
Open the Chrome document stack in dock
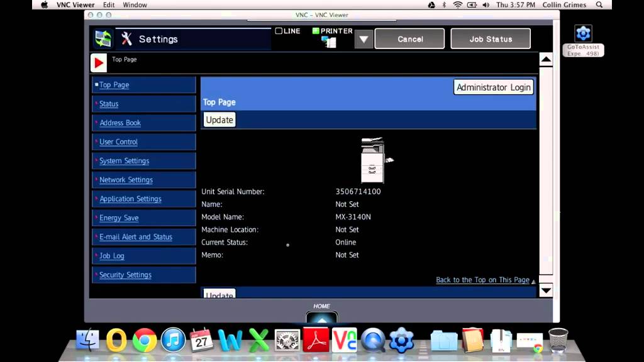click(530, 342)
